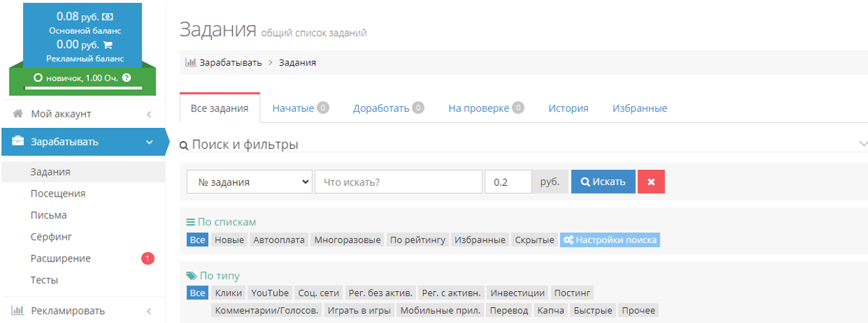Image resolution: width=868 pixels, height=323 pixels.
Task: Open the help question mark next to новичок
Action: 127,77
